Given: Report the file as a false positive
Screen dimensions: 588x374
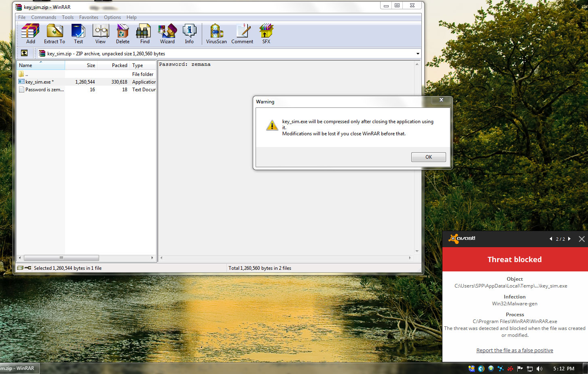Looking at the screenshot, I should coord(515,350).
